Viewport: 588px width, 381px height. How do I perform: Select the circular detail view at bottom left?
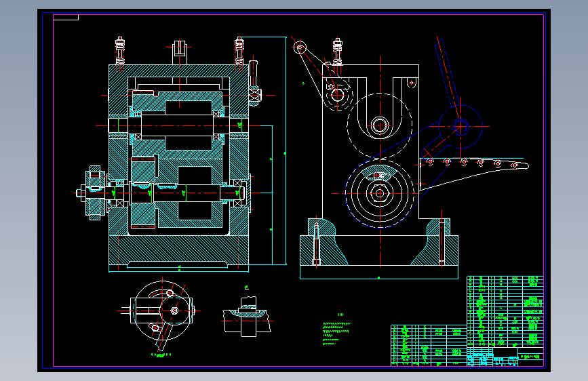coord(161,315)
